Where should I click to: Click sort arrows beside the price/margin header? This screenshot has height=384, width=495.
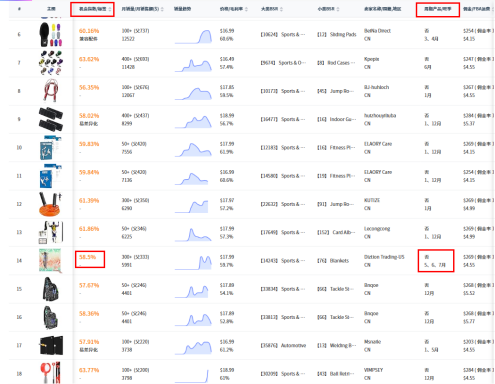(x=246, y=9)
